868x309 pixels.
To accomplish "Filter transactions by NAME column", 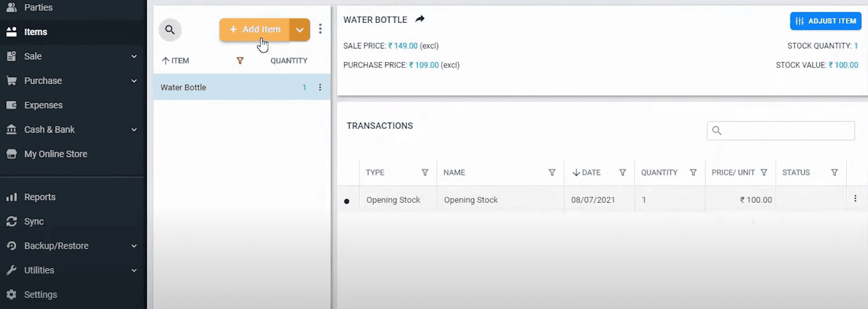I will 552,172.
